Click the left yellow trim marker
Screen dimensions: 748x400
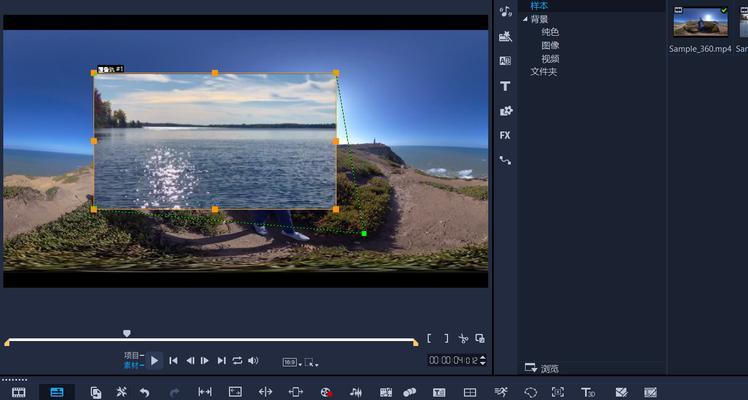point(7,342)
